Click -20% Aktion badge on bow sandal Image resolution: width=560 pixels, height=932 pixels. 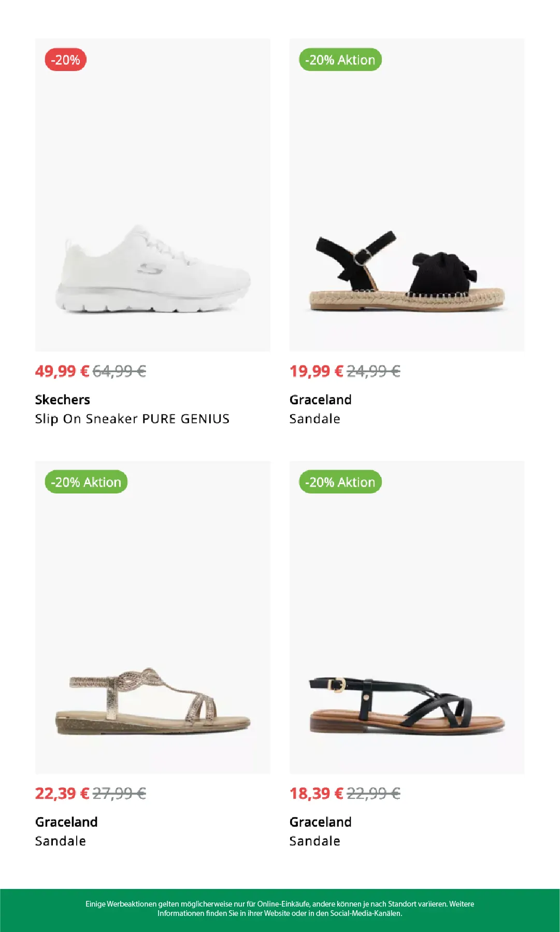340,60
